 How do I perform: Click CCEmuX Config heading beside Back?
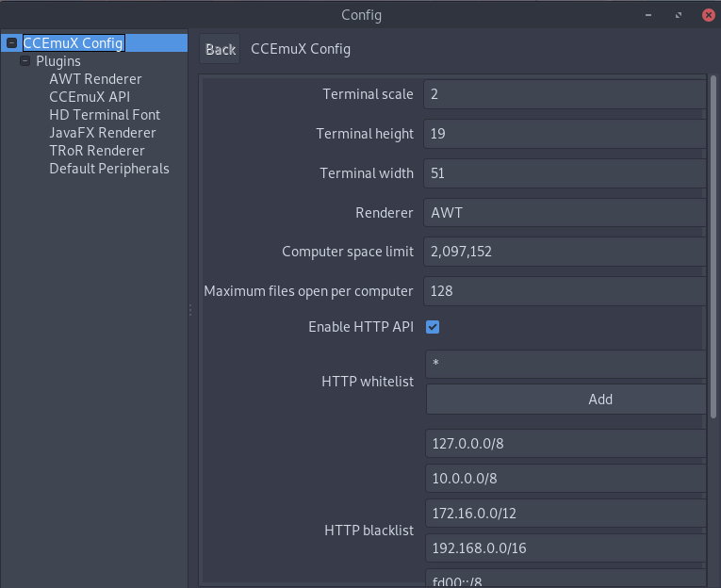301,49
